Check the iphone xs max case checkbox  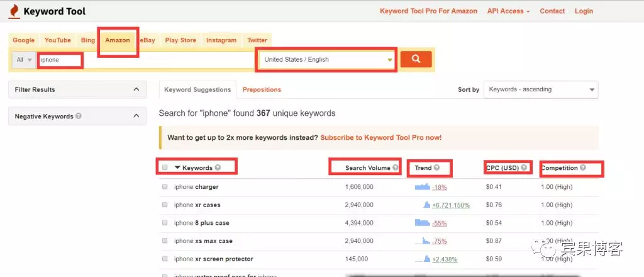(165, 241)
